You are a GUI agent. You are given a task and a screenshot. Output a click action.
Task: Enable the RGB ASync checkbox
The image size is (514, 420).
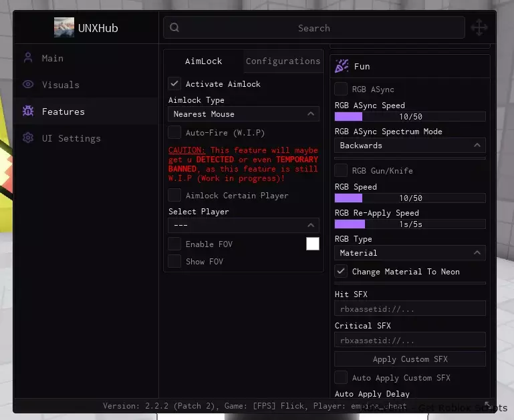tap(341, 89)
